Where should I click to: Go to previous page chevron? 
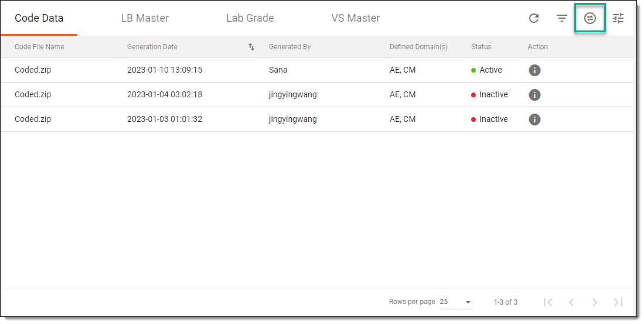point(571,302)
